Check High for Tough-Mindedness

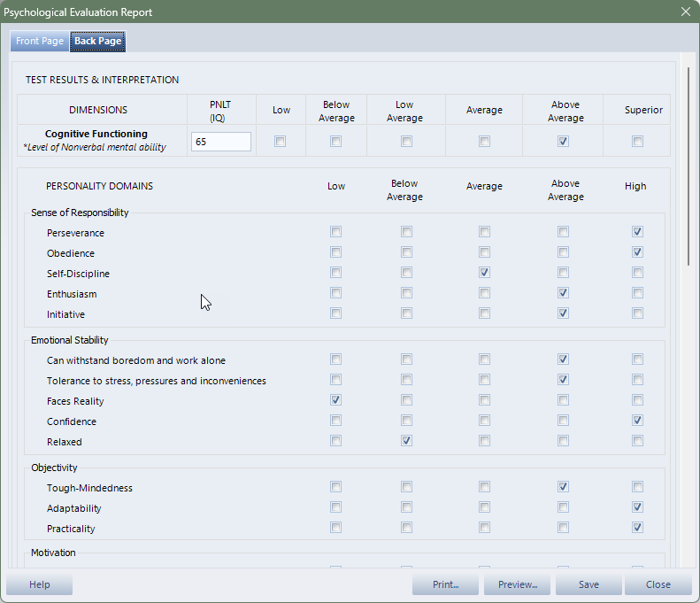click(637, 487)
